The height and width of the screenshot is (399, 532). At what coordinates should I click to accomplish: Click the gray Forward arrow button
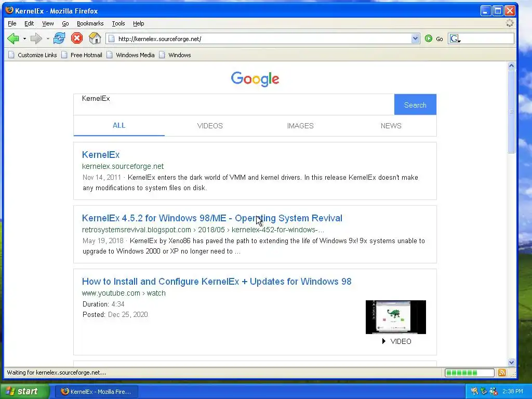click(36, 38)
